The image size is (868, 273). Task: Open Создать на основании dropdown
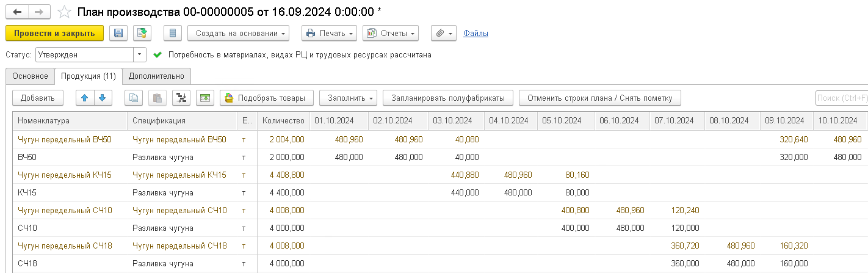click(x=238, y=33)
